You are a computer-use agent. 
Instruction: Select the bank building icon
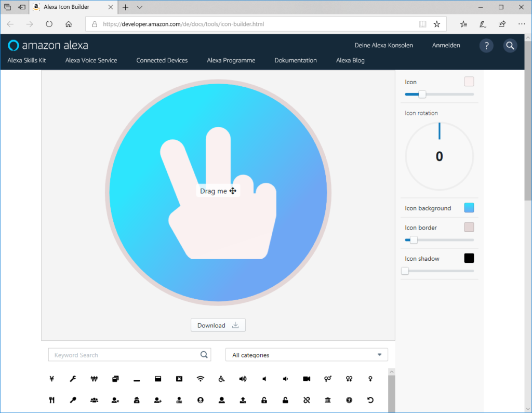[x=328, y=400]
